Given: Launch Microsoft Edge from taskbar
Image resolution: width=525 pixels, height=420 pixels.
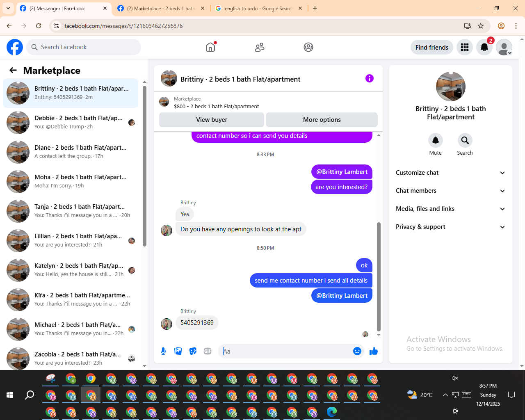Looking at the screenshot, I should tap(332, 411).
